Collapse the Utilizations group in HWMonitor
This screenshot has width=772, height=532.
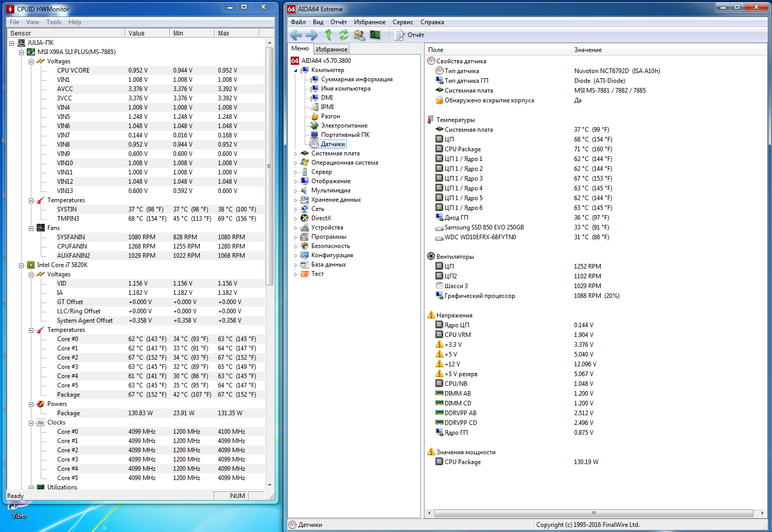pos(31,487)
